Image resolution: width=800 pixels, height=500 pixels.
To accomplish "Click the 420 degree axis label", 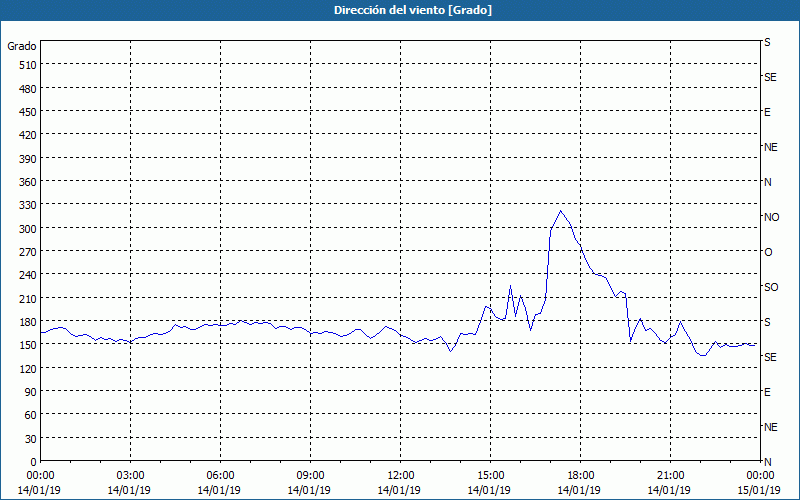I will (28, 135).
